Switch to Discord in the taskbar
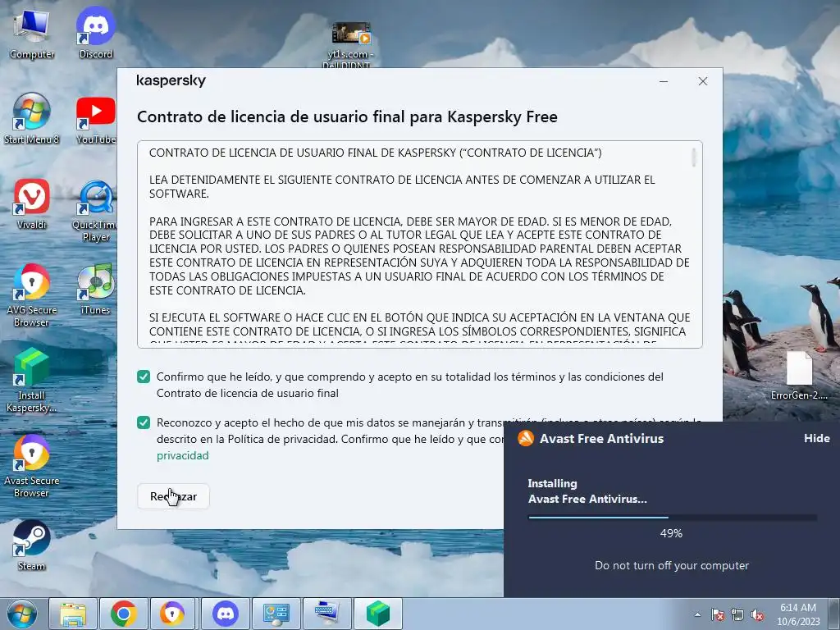Viewport: 840px width, 630px height. [225, 614]
